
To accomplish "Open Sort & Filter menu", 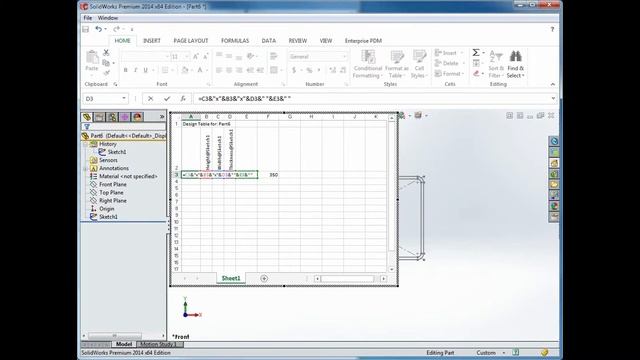I will pos(496,64).
